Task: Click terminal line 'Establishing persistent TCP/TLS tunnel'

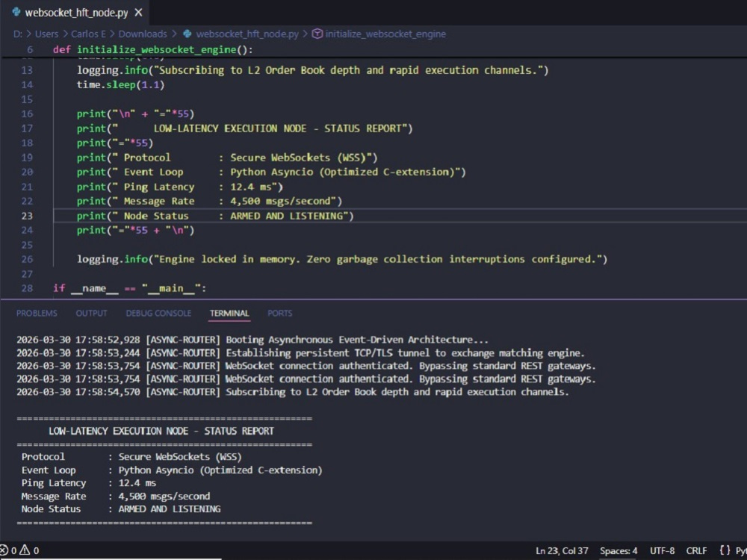Action: [300, 353]
